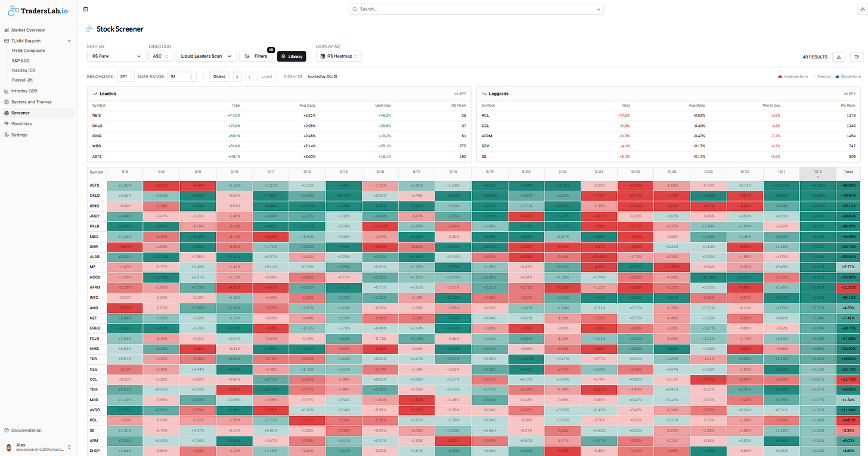Open the Sort By RS Rank dropdown
This screenshot has width=868, height=456.
(116, 56)
